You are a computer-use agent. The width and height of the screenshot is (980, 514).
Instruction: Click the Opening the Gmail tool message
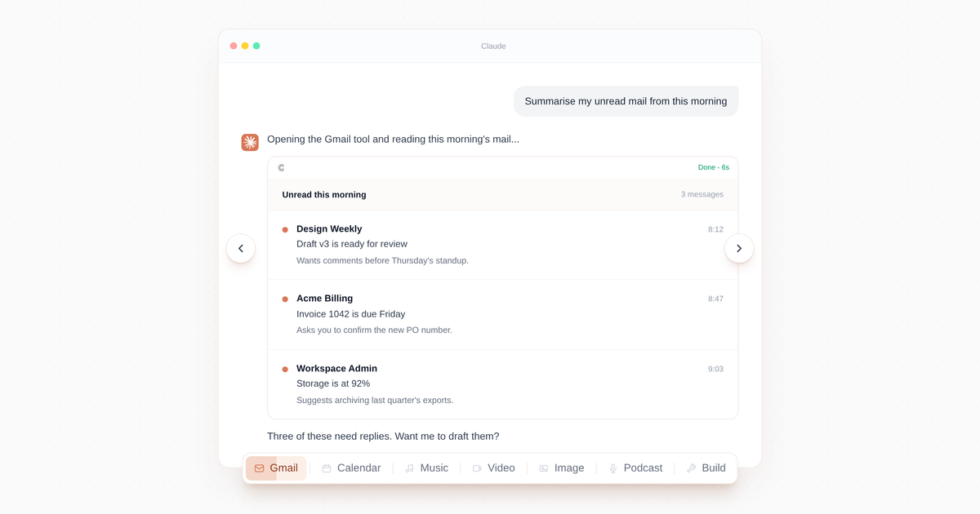(393, 140)
